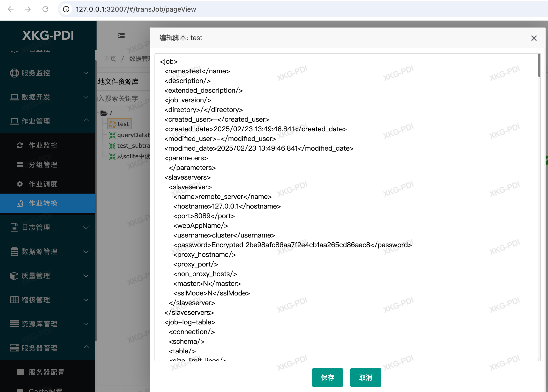
Task: Click the 数据源管理 database icon
Action: [14, 252]
